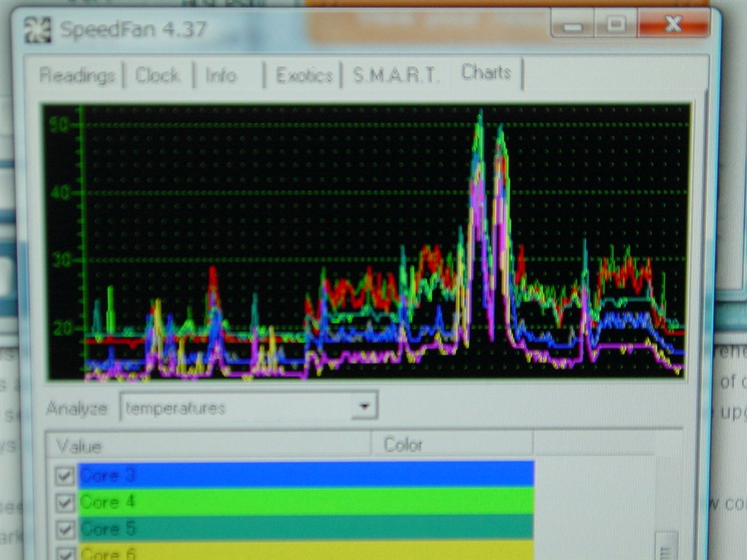Switch to the Exotics tab

(304, 75)
